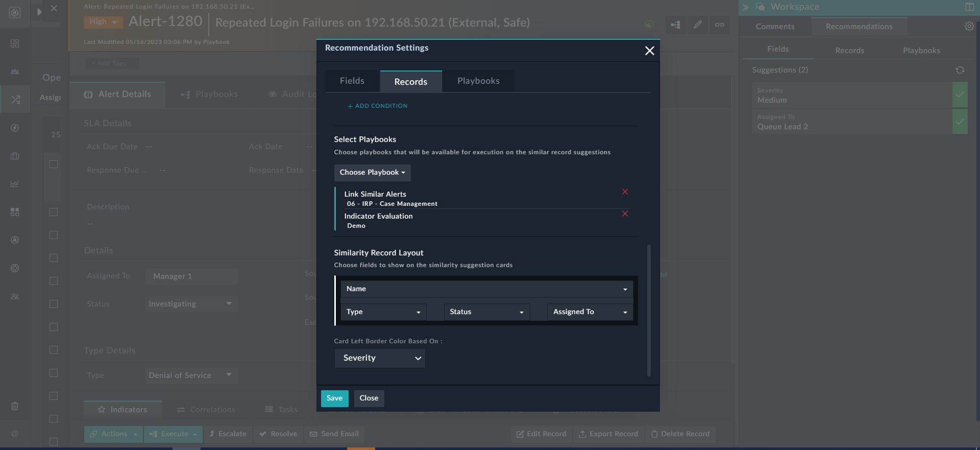Tick the list checkbox beside Description row
The height and width of the screenshot is (450, 980).
54,212
